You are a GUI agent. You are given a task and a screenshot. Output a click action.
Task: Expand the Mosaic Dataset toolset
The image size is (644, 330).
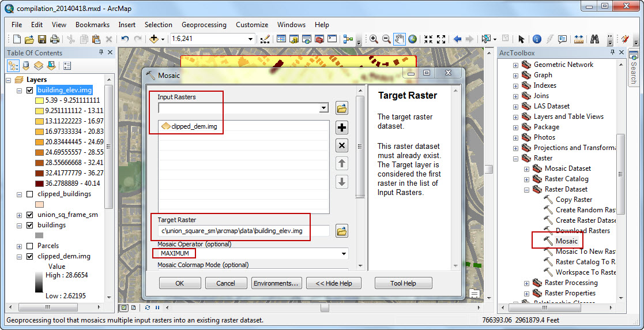(526, 168)
